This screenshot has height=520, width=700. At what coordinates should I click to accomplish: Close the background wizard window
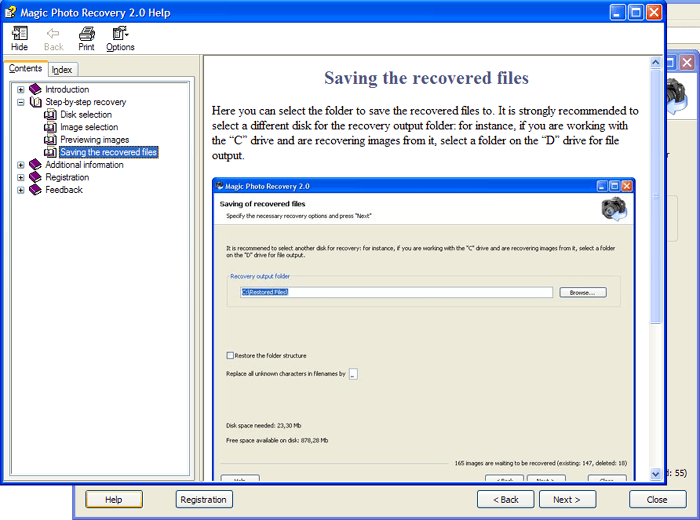[x=688, y=62]
